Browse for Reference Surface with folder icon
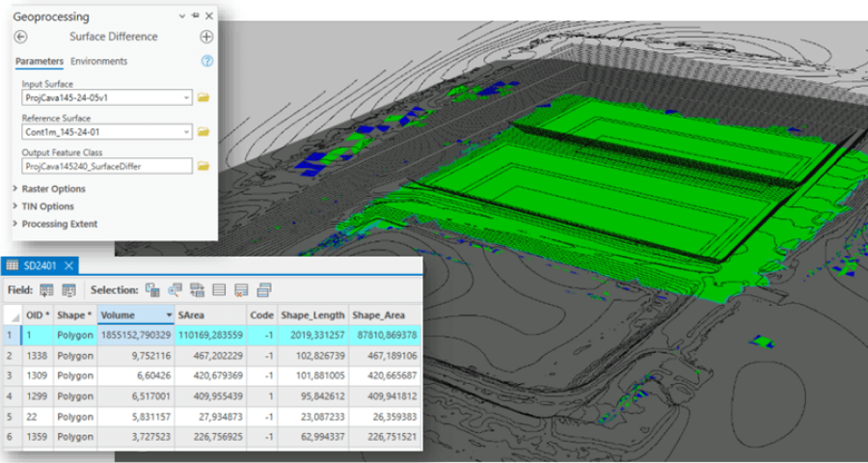The height and width of the screenshot is (463, 868). (203, 131)
